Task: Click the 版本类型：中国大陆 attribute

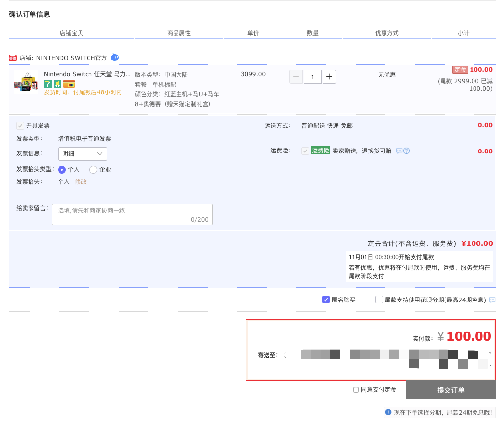Action: click(x=161, y=75)
